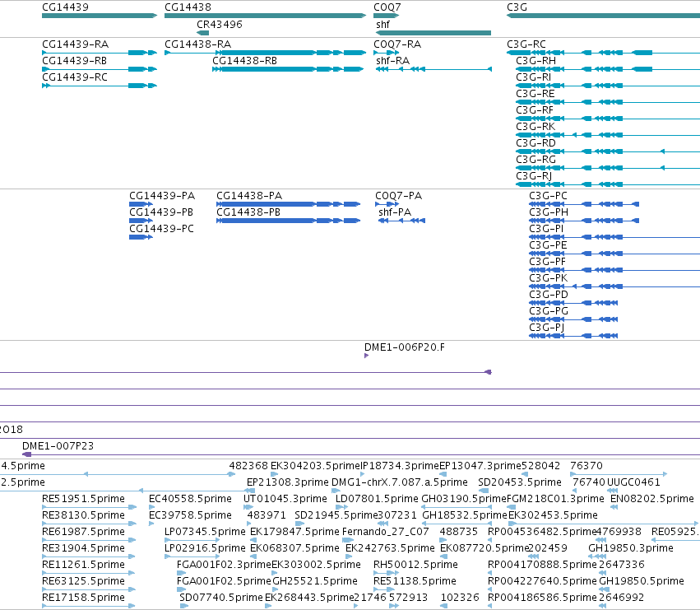Click EST EC39758.5prime
The height and width of the screenshot is (610, 700).
coord(190,515)
